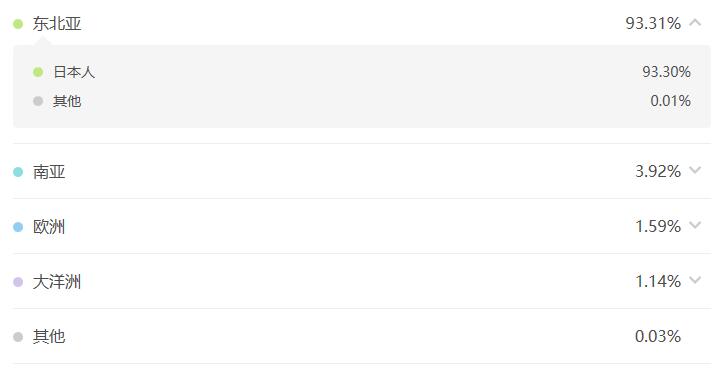This screenshot has height=368, width=725.
Task: Select the 欧洲 region label
Action: 49,227
